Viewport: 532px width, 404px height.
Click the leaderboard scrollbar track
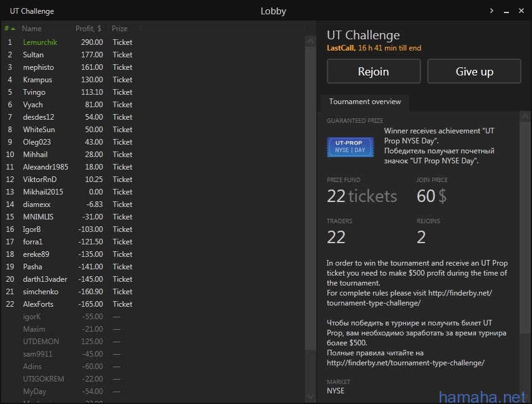[x=311, y=370]
